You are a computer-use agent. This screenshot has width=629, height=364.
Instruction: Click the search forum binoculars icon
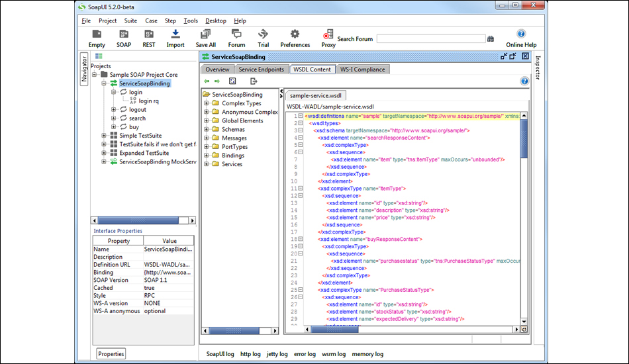click(x=490, y=39)
